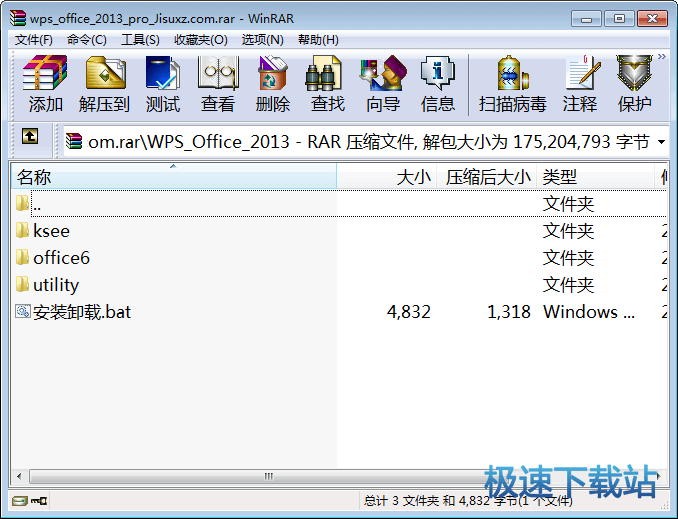The image size is (678, 519).
Task: Launch the Wizard (向导) icon
Action: pos(383,73)
